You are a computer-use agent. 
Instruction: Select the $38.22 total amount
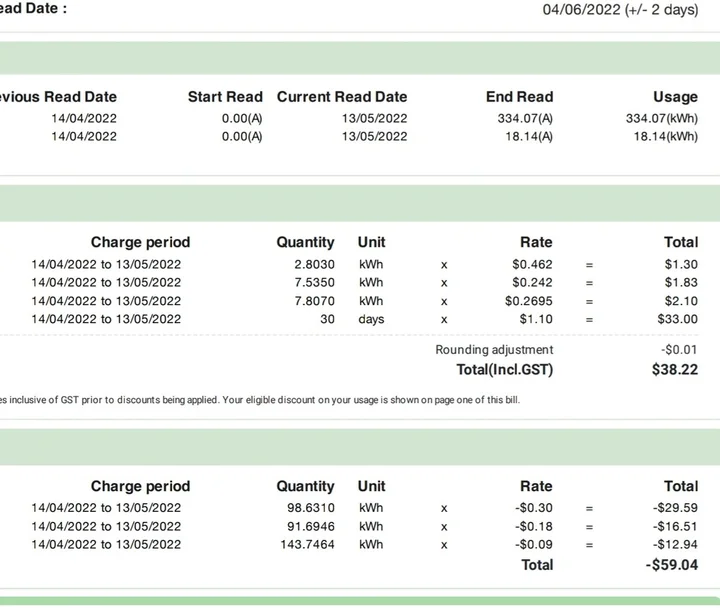click(x=675, y=370)
